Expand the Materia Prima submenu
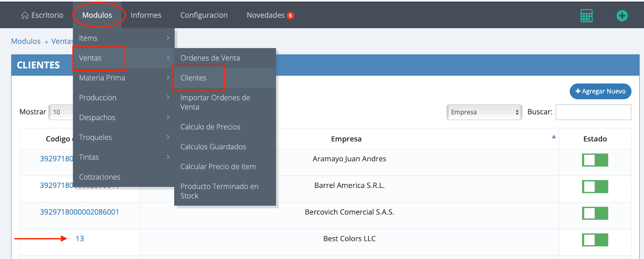This screenshot has width=644, height=259. (124, 78)
